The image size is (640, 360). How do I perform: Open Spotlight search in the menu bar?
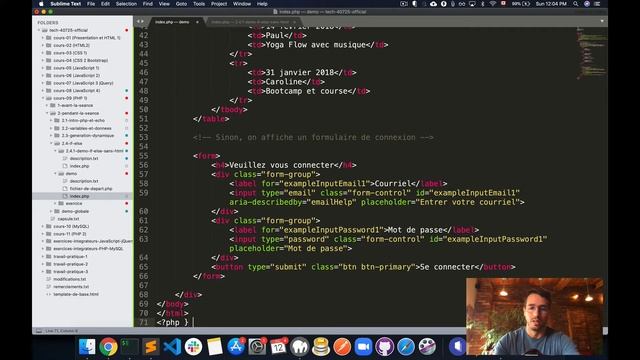(x=576, y=4)
